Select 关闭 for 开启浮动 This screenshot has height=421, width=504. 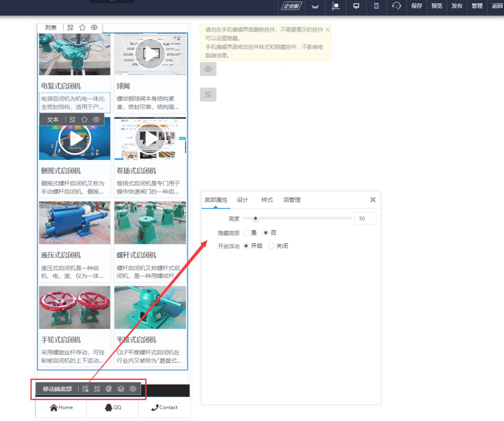[271, 246]
